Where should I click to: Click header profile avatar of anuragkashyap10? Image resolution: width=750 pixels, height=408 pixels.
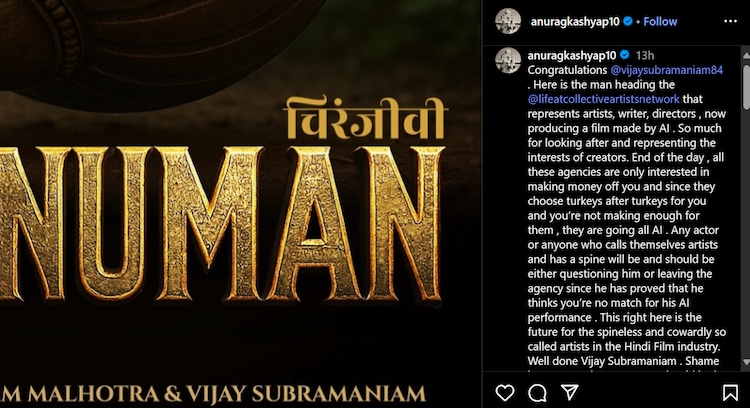point(507,21)
